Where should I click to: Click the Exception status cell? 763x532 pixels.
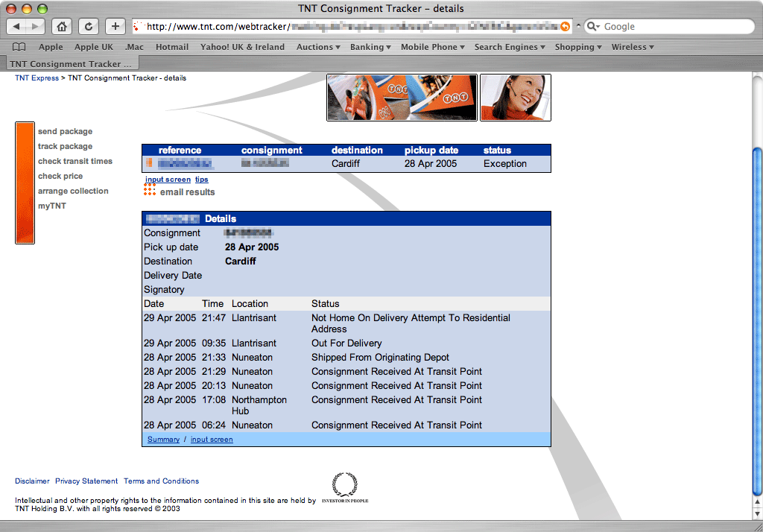click(x=504, y=163)
